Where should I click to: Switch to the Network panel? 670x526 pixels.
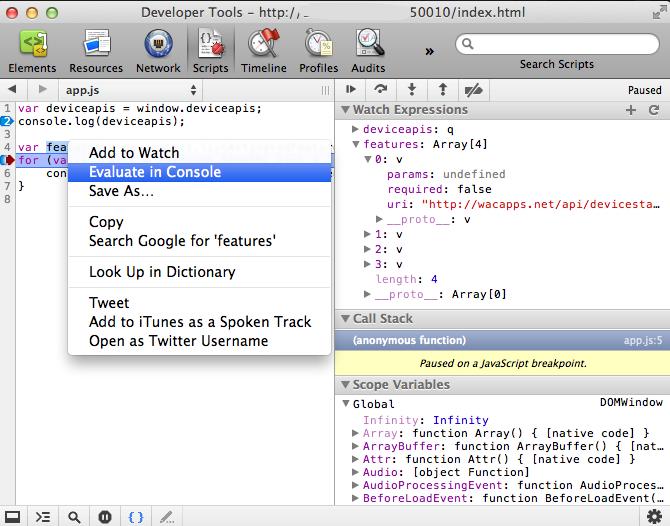coord(158,51)
